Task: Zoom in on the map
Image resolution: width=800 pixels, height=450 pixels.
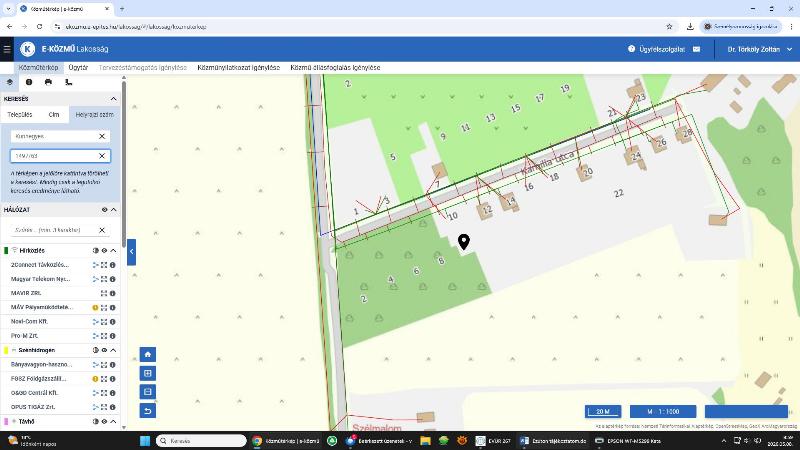Action: 148,373
